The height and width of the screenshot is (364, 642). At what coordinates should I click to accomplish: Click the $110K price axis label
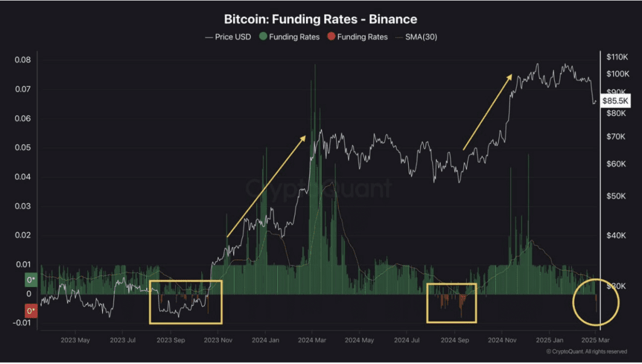(617, 57)
